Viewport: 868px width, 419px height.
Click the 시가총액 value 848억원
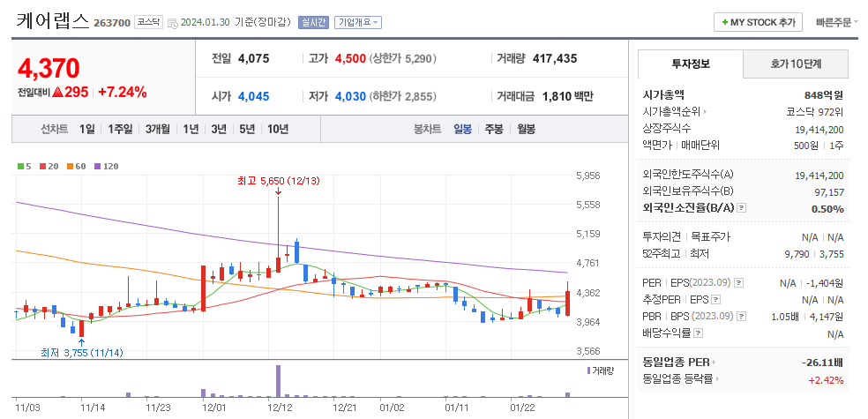coord(824,94)
